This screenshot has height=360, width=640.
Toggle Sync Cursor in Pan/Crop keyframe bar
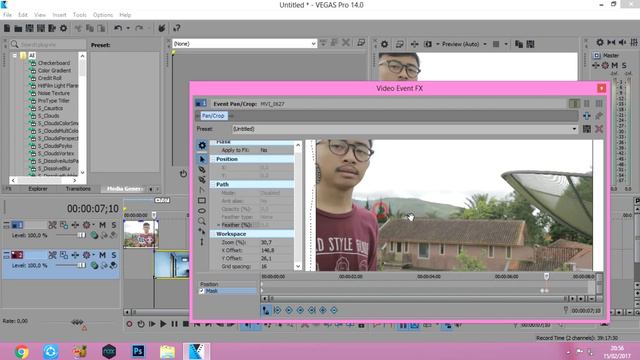(266, 311)
